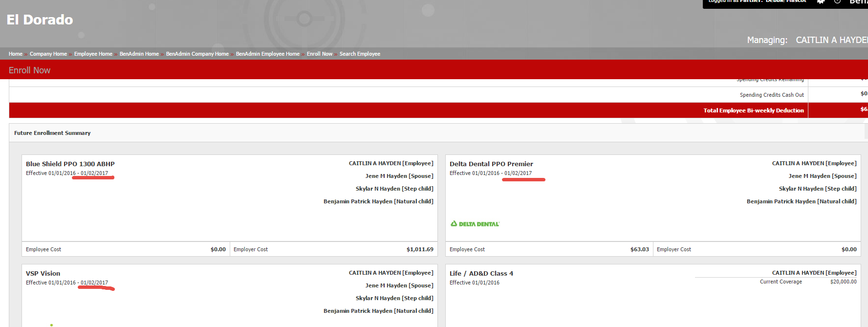Click the Future Enrollment Summary heading
Image resolution: width=868 pixels, height=327 pixels.
coord(52,133)
